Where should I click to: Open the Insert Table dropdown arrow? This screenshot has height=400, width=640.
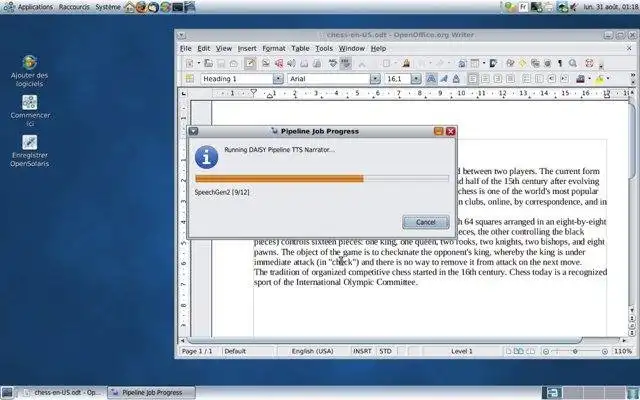point(484,63)
